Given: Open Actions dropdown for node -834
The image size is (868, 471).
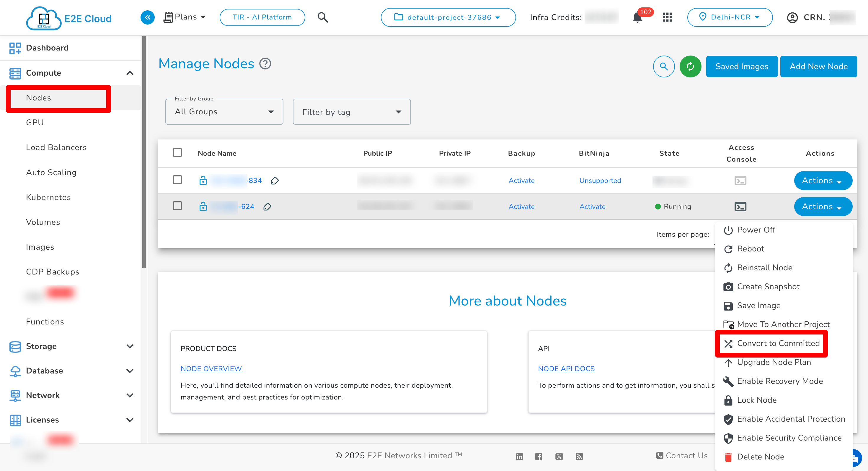Looking at the screenshot, I should coord(823,181).
